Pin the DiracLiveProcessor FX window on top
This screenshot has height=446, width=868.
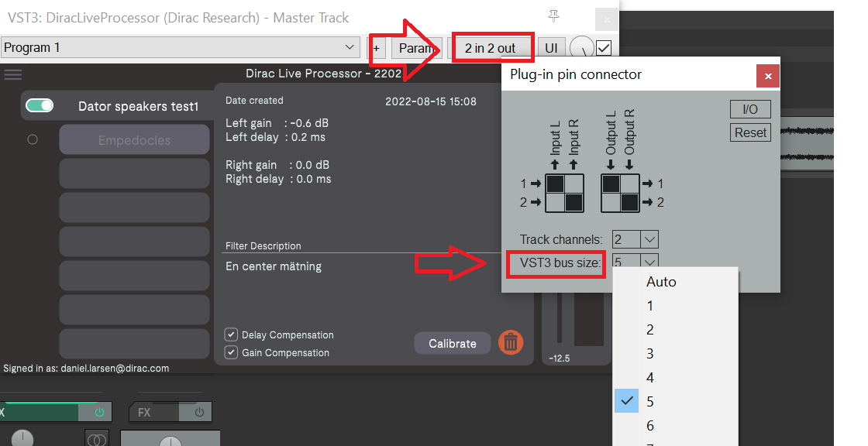point(553,17)
